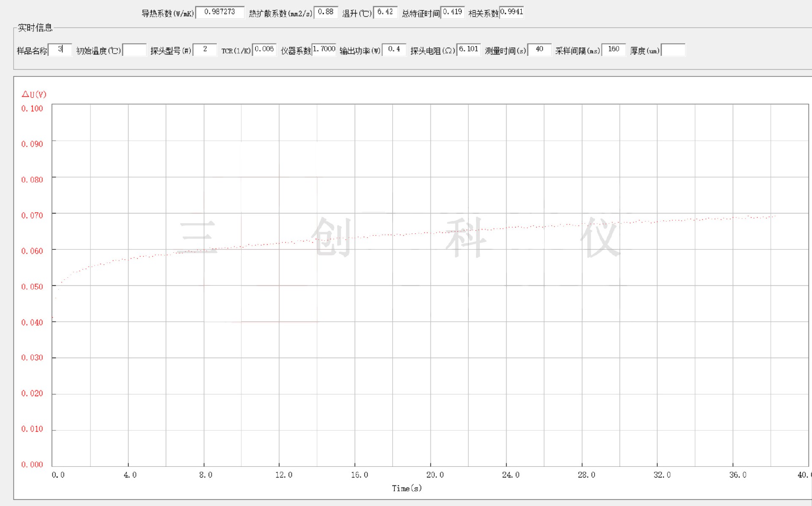
Task: Click the 测量时间 (s) field showing 40
Action: pos(539,50)
